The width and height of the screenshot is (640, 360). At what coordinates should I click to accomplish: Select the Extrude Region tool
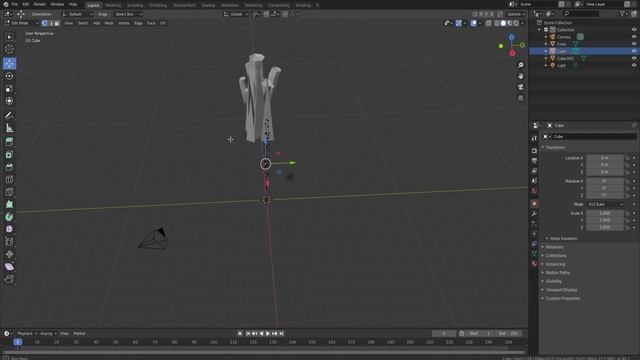9,142
